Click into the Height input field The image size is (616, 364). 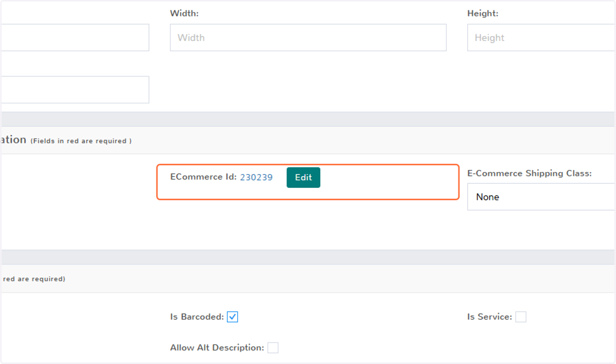(x=541, y=37)
